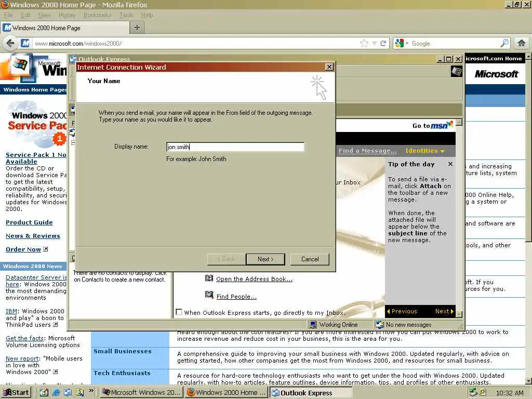Close the Internet Connection Wizard dialog
Viewport: 532px width, 399px height.
[x=329, y=67]
